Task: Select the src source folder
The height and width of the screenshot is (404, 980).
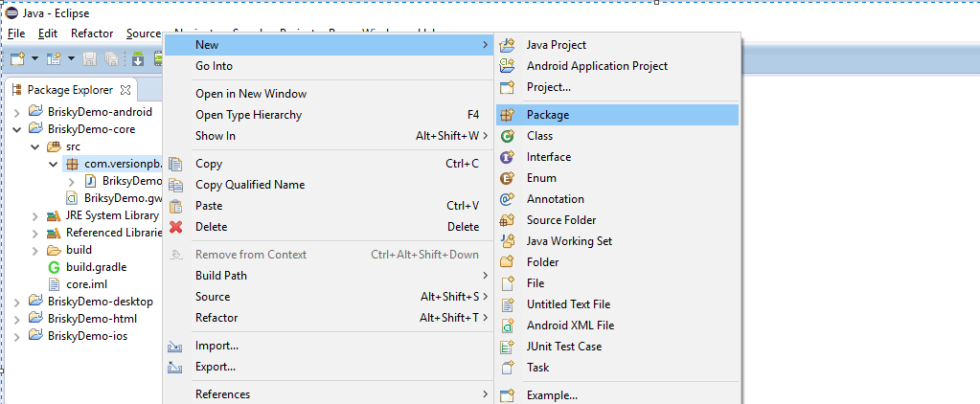Action: (x=73, y=147)
